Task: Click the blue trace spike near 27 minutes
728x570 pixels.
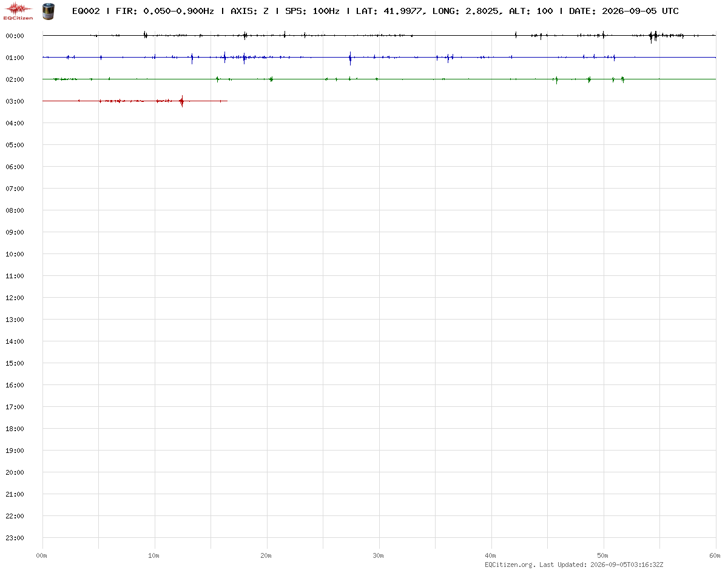Action: click(x=350, y=58)
